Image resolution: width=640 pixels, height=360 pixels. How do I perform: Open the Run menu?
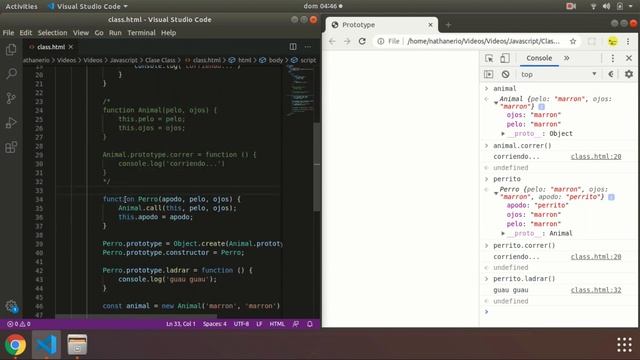click(x=115, y=33)
